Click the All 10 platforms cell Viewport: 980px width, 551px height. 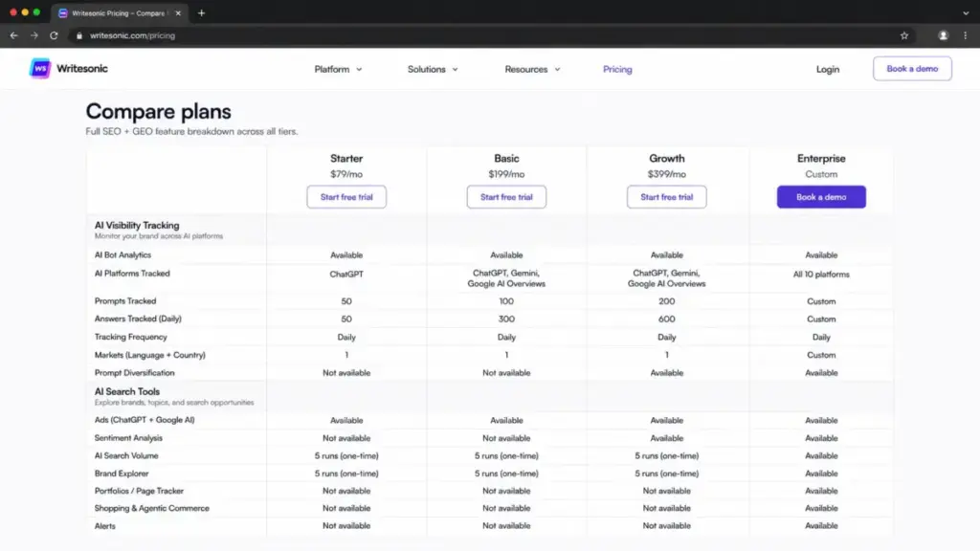(821, 275)
